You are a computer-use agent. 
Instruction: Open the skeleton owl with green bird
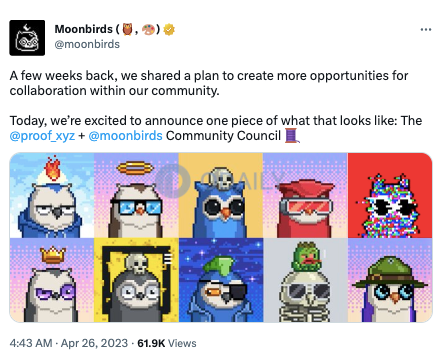(x=305, y=280)
